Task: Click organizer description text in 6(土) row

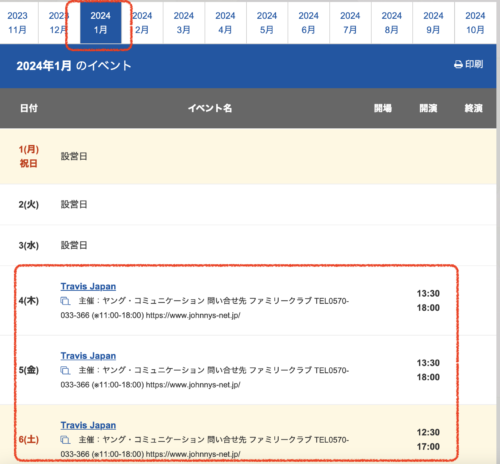Action: [205, 447]
